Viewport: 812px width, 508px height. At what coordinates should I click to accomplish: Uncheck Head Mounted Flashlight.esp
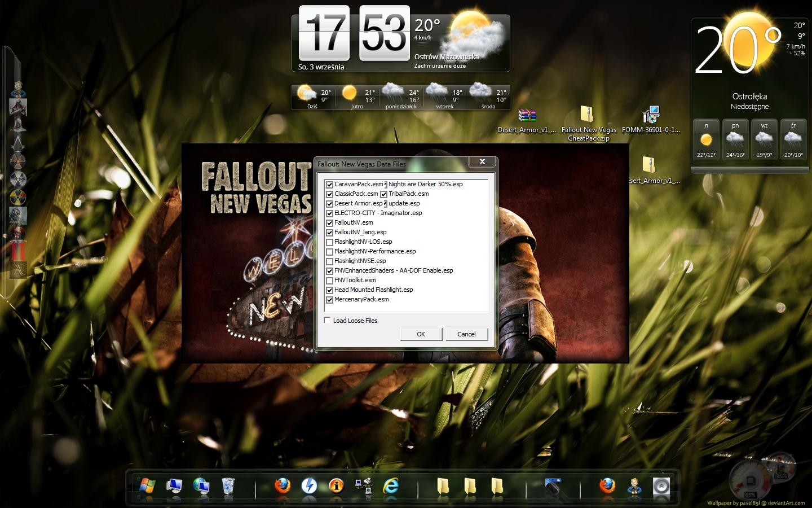330,290
